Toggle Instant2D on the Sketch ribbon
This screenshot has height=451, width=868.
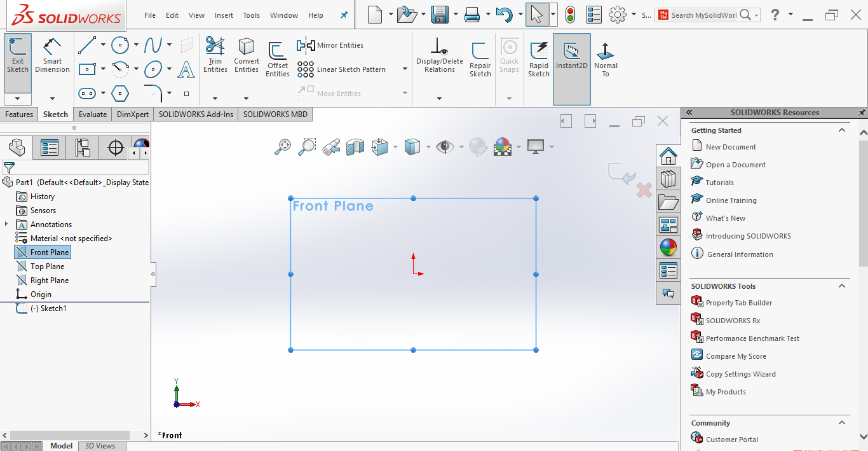(571, 56)
